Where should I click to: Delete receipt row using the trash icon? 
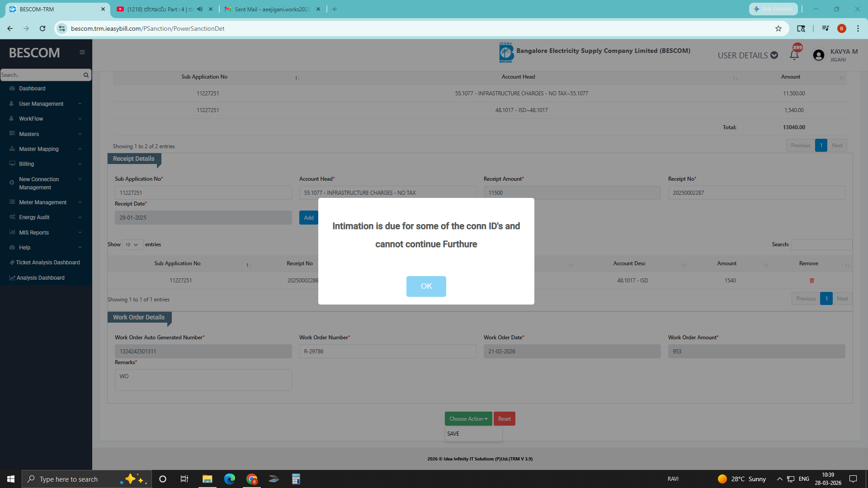811,281
